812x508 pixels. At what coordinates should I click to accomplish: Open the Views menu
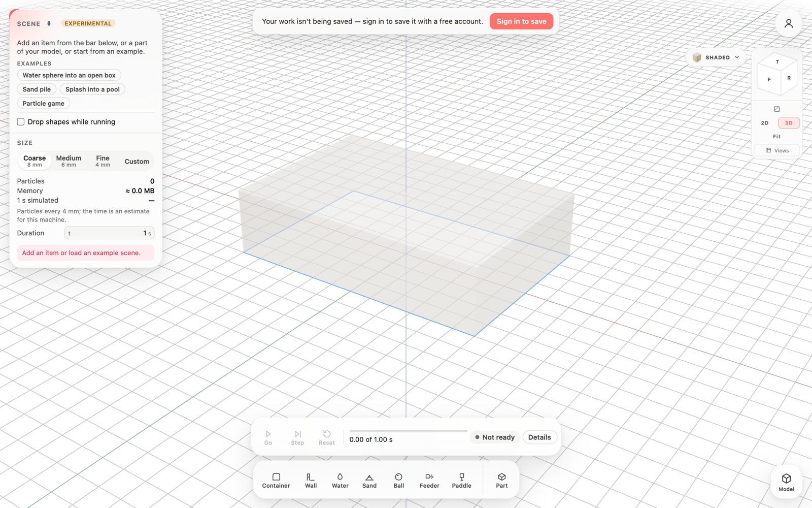point(777,150)
